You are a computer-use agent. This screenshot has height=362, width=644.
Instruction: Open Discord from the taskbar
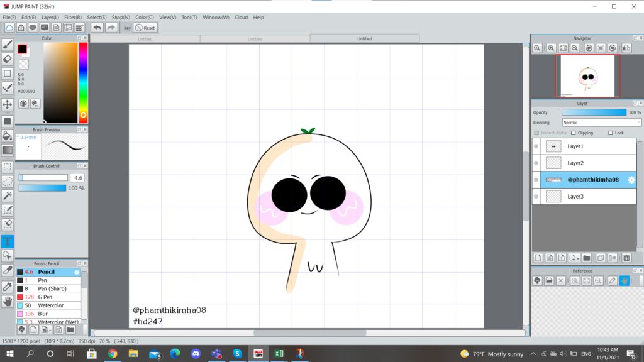click(x=196, y=353)
